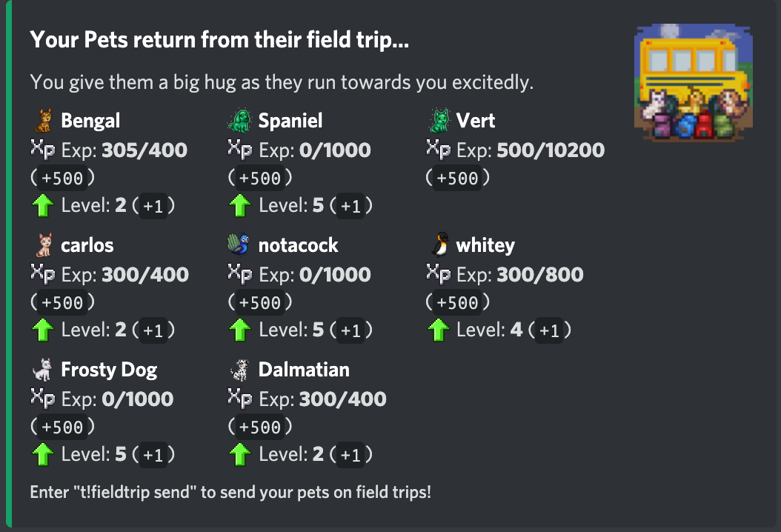Click the Frosty Dog pet name

pyautogui.click(x=109, y=370)
